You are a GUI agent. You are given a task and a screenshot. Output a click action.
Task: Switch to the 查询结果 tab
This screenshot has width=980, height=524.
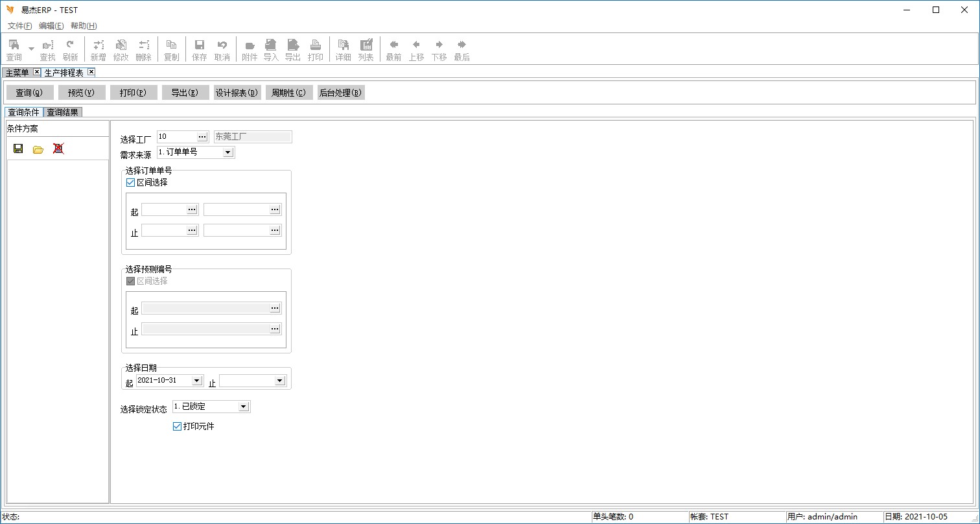(63, 112)
